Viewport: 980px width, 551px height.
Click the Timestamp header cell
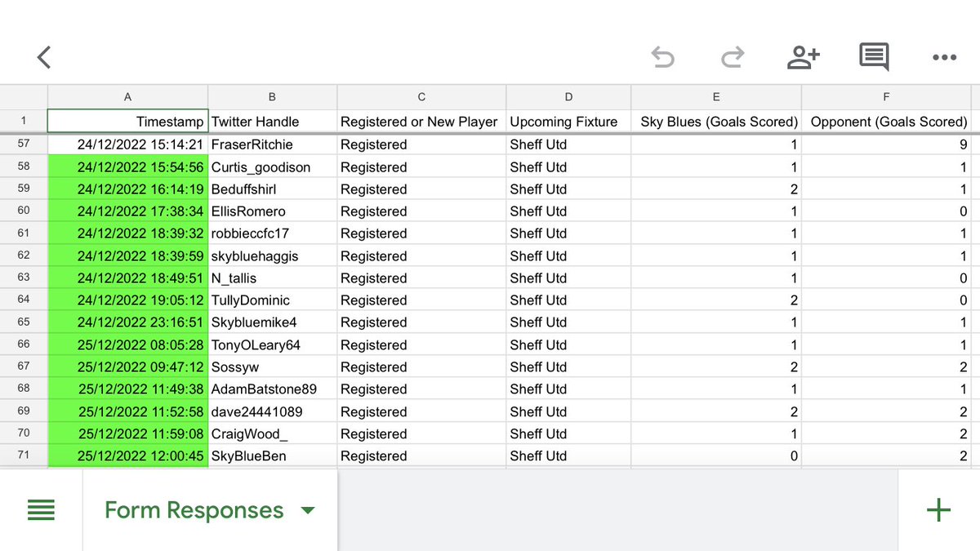[127, 121]
